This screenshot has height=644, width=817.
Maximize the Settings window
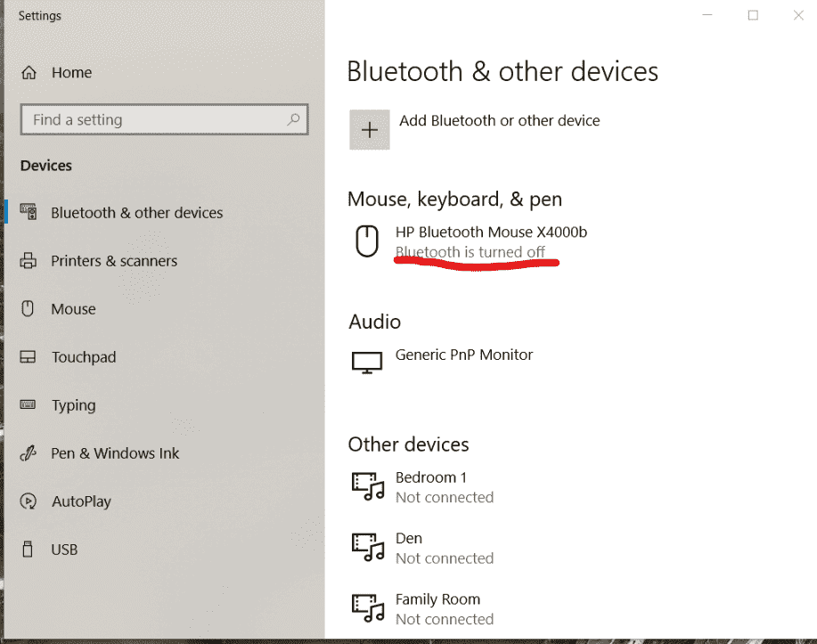(753, 15)
